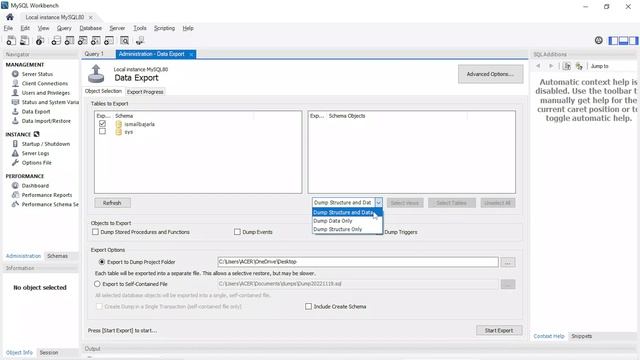Click the dump project folder path field
This screenshot has width=640, height=360.
[x=358, y=262]
